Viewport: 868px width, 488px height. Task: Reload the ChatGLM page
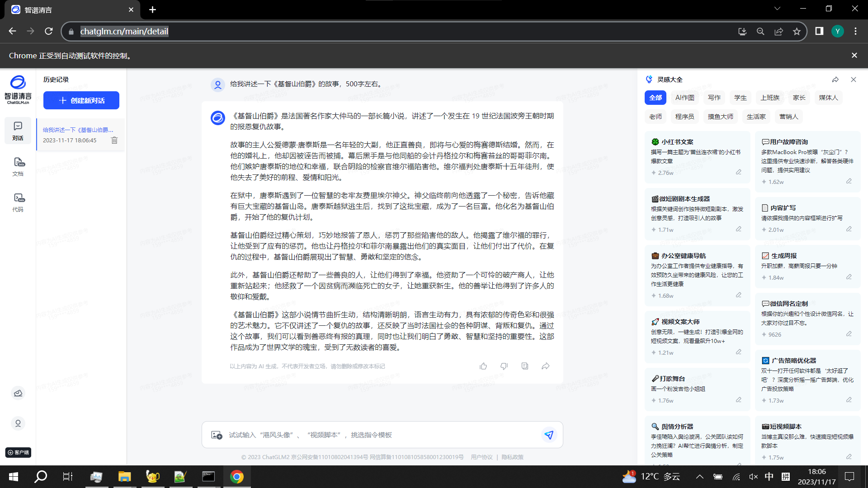pos(49,31)
